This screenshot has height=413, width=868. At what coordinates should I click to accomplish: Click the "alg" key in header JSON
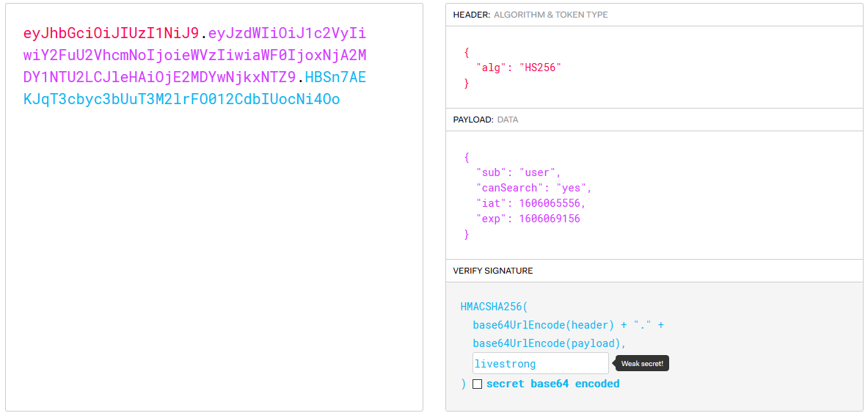point(493,67)
